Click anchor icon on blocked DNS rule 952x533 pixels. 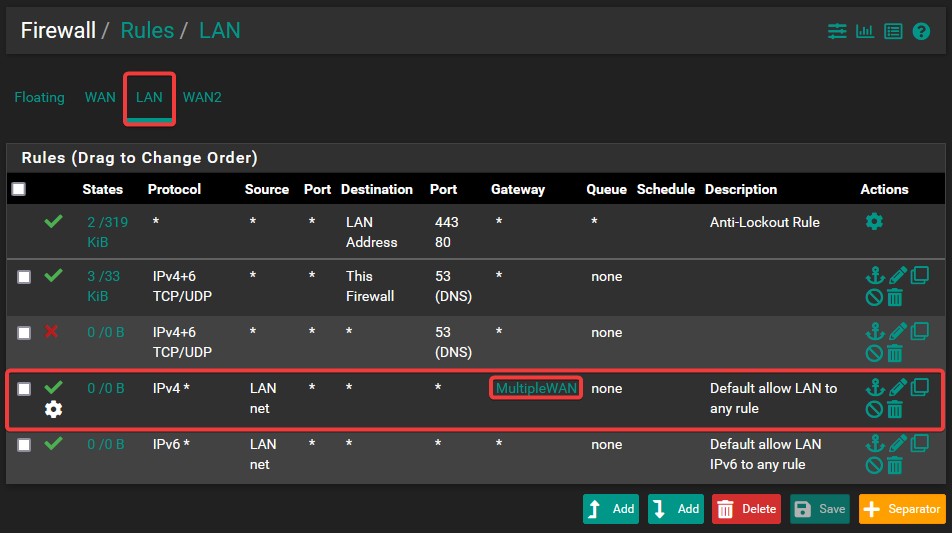874,331
